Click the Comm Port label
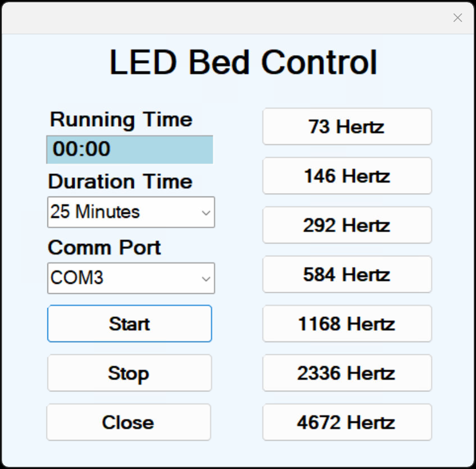 point(104,248)
